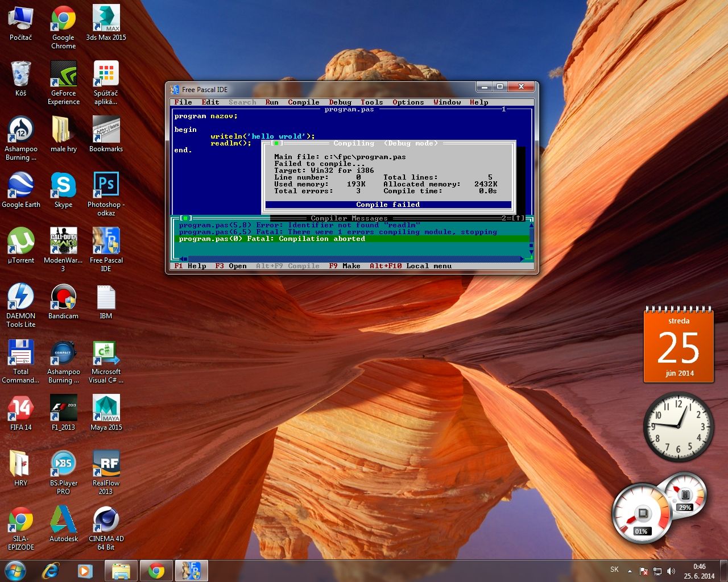Select the Skype desktop icon
This screenshot has height=582, width=728.
pos(63,186)
